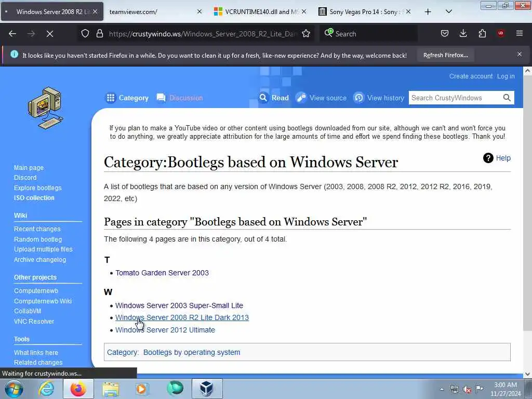This screenshot has width=532, height=399.
Task: Click muted volume speaker tray icon
Action: (x=467, y=389)
